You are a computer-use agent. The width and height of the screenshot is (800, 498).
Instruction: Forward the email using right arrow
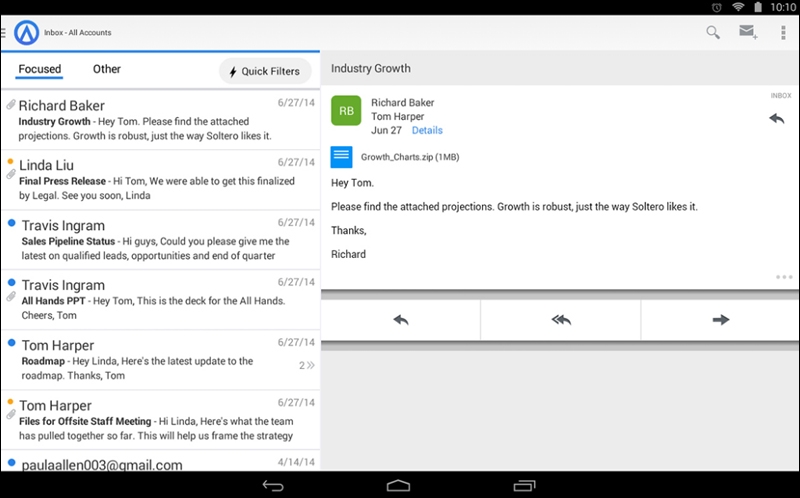click(720, 320)
